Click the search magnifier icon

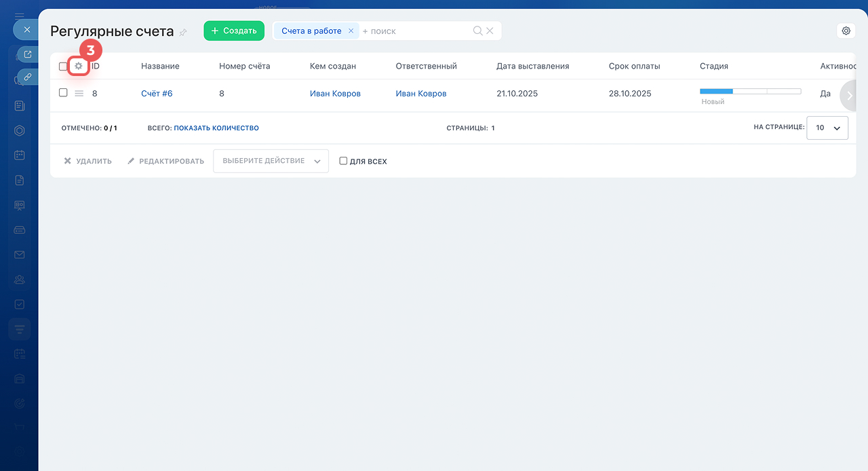477,31
